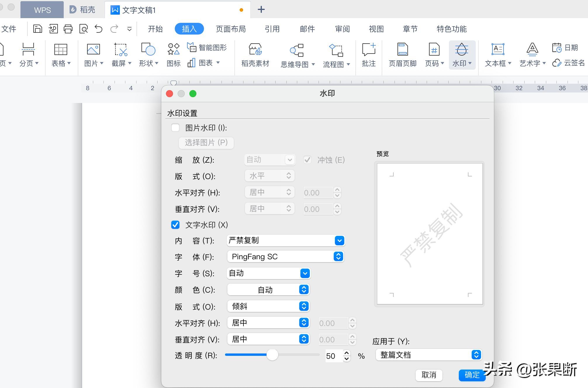
Task: Click the 图标 icon library button
Action: 174,55
